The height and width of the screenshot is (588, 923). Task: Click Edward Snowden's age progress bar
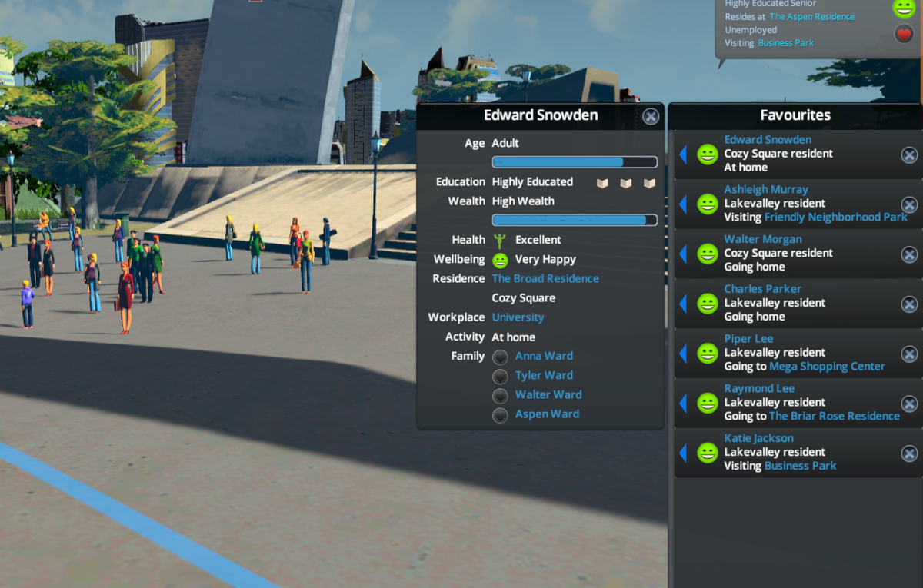[574, 162]
